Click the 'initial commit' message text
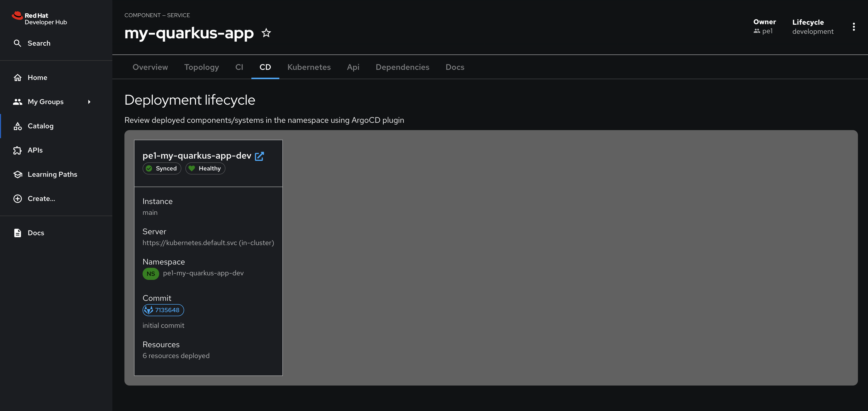 point(163,326)
